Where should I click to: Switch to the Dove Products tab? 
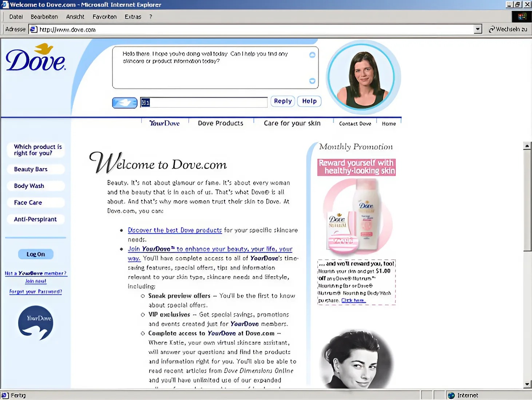pos(221,123)
